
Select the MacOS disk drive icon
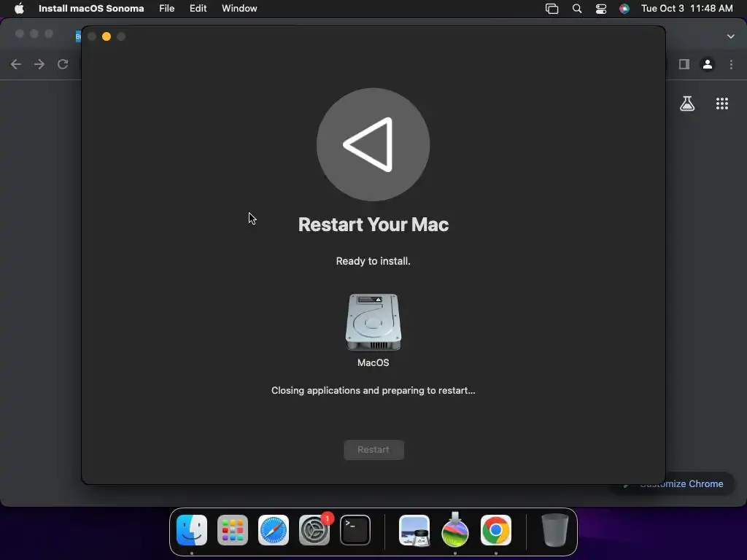click(x=373, y=322)
